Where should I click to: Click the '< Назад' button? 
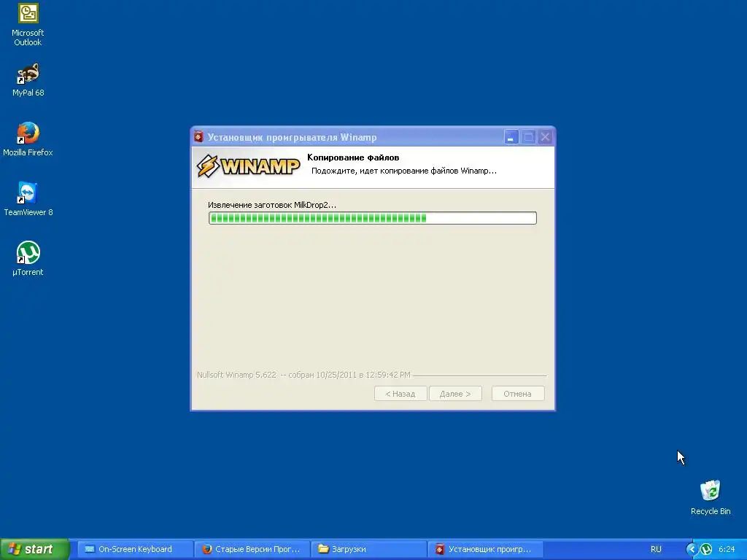coord(400,394)
